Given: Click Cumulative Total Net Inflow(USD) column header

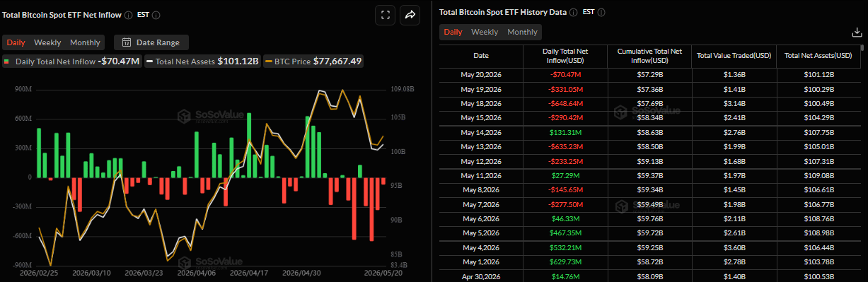Looking at the screenshot, I should pos(649,55).
